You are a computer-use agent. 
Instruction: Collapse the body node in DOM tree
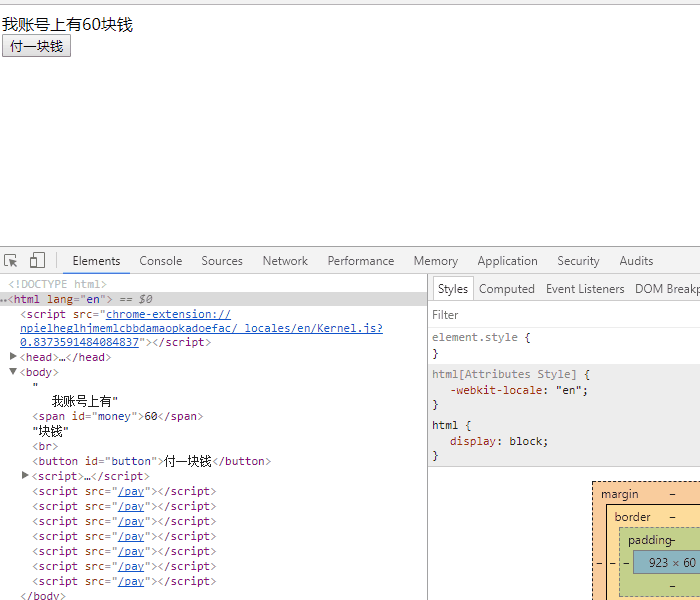click(13, 371)
